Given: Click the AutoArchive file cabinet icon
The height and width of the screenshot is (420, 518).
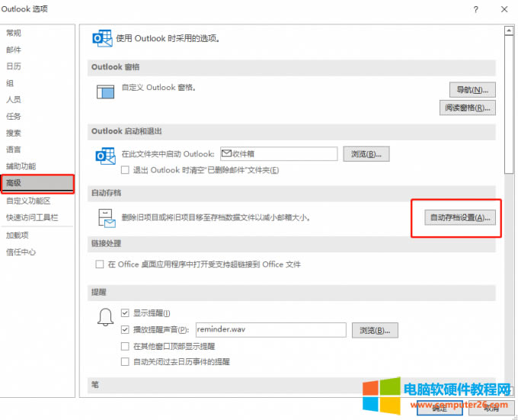Looking at the screenshot, I should pyautogui.click(x=107, y=218).
